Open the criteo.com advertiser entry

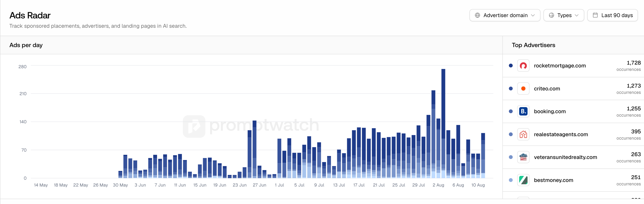(573, 89)
